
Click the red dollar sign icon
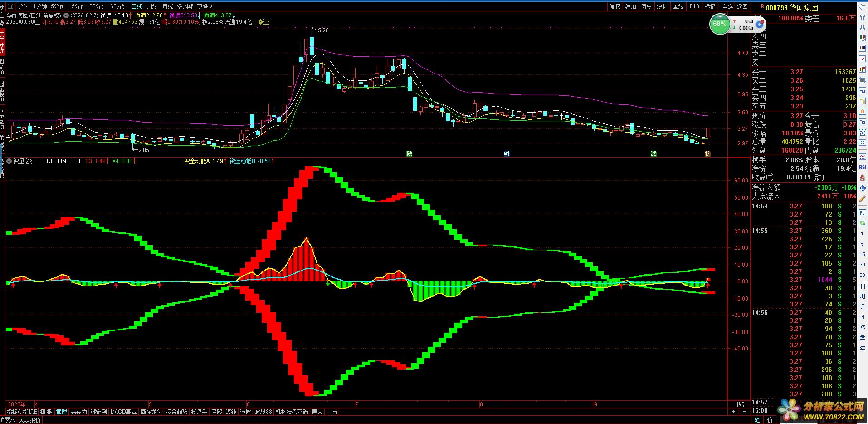[862, 178]
